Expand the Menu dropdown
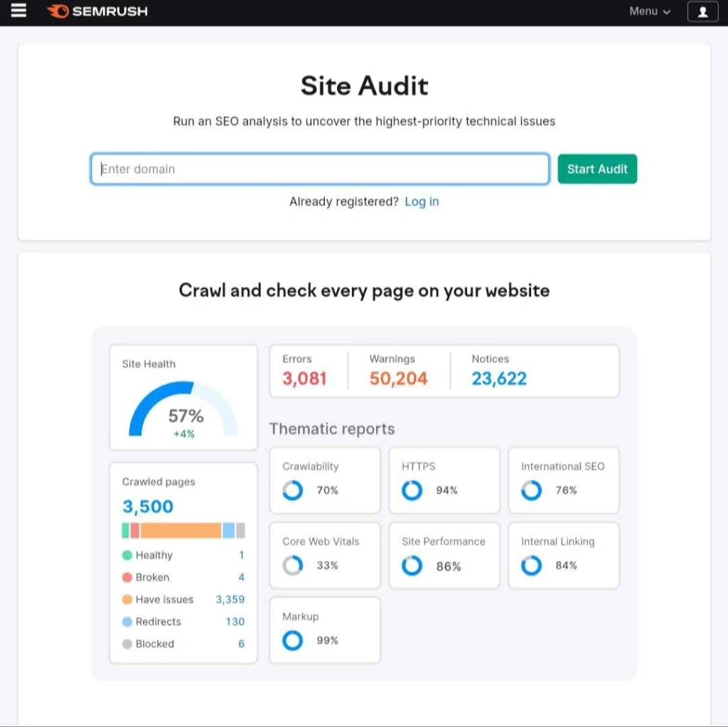Screen dimensions: 728x727 coord(650,11)
